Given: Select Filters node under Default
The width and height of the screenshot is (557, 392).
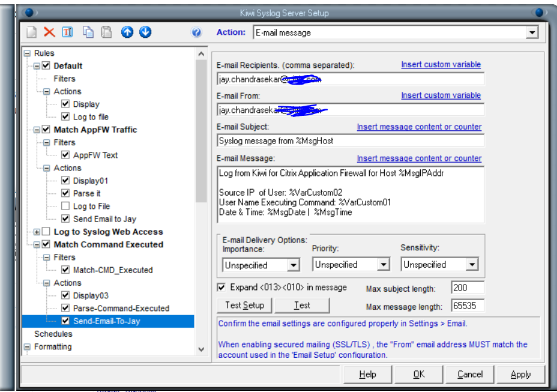Looking at the screenshot, I should [64, 79].
